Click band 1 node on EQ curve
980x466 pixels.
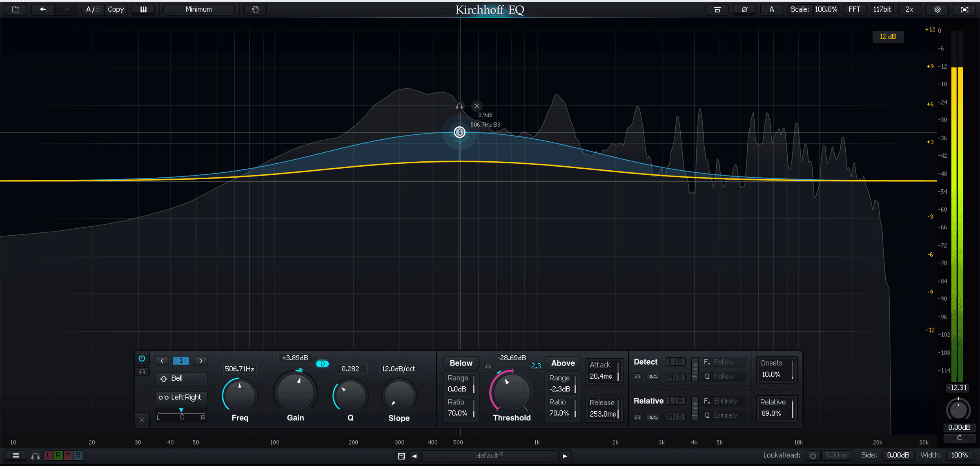[x=460, y=132]
